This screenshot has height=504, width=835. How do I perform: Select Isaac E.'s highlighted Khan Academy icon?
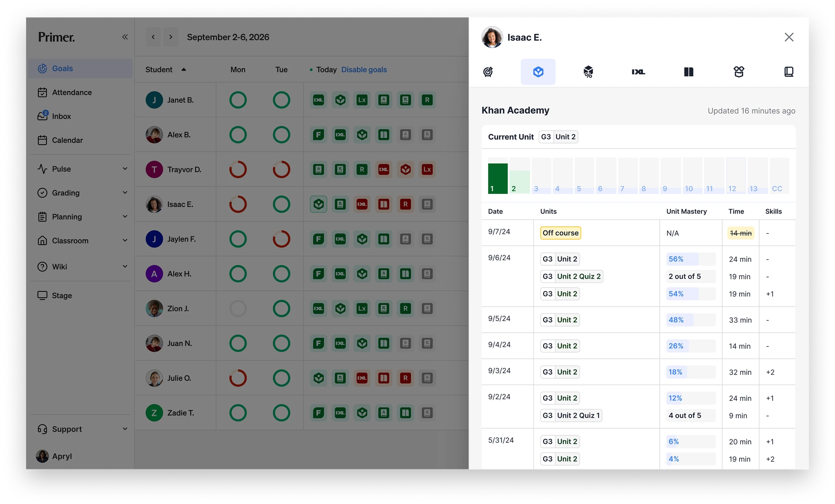click(x=319, y=204)
